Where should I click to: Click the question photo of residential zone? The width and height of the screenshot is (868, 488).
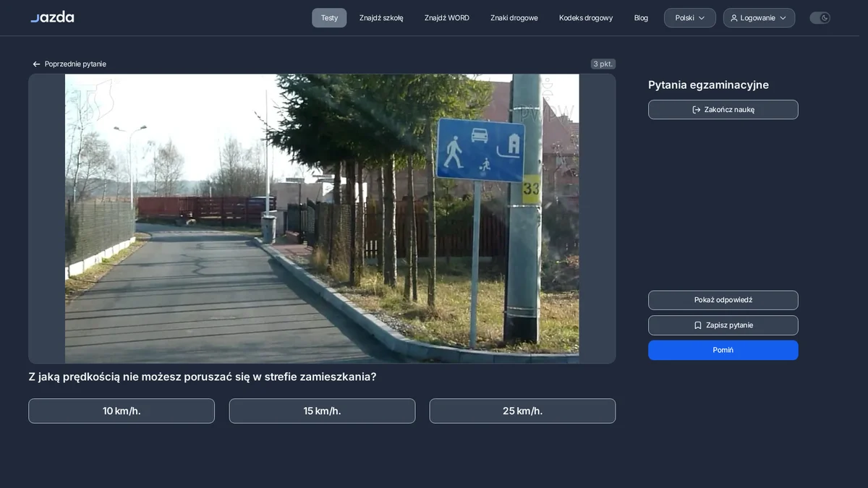coord(322,218)
